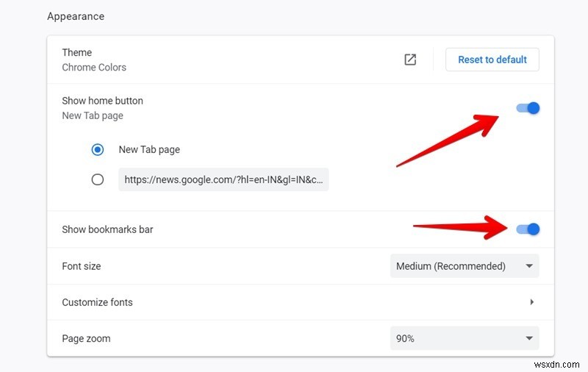This screenshot has width=588, height=372.
Task: Click the Theme Chrome Colors label
Action: 94,60
